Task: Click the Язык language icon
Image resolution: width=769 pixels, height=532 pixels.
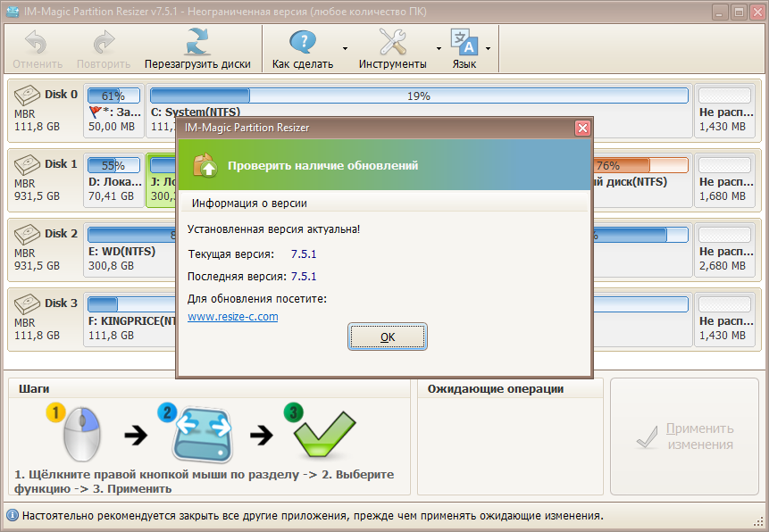Action: (464, 42)
